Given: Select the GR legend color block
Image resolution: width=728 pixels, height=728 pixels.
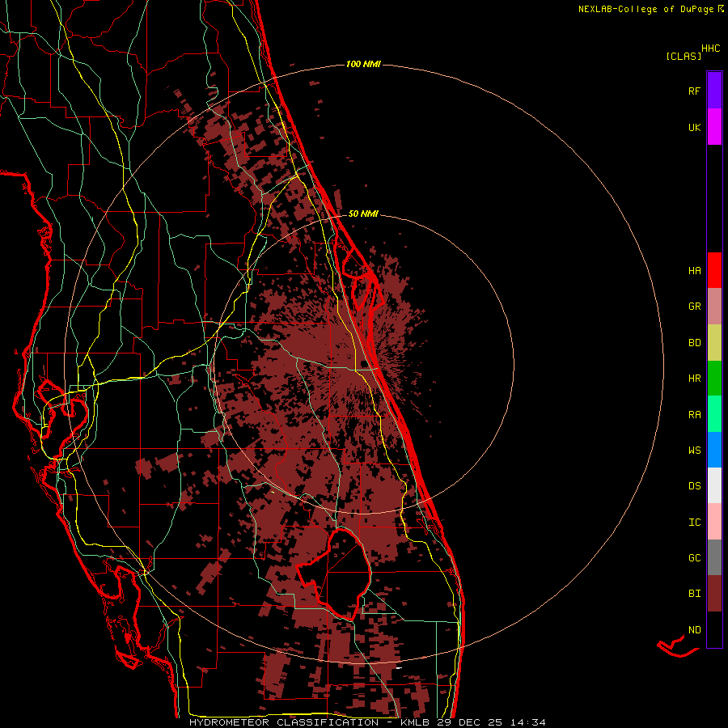Looking at the screenshot, I should 714,307.
